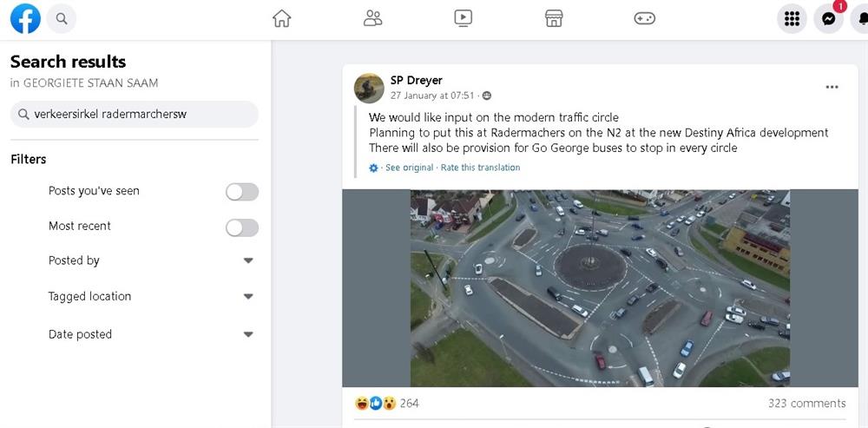The height and width of the screenshot is (428, 868).
Task: Open the Gaming controller icon
Action: tap(644, 19)
